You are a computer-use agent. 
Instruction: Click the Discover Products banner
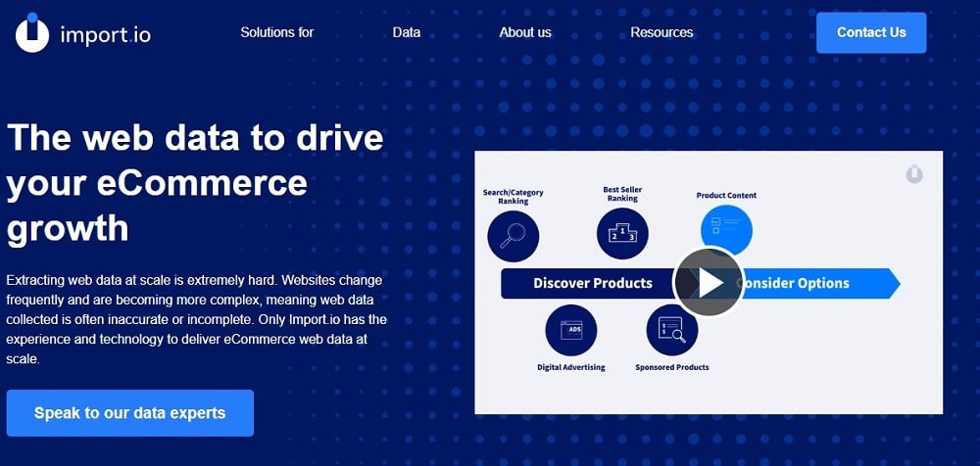(x=593, y=283)
